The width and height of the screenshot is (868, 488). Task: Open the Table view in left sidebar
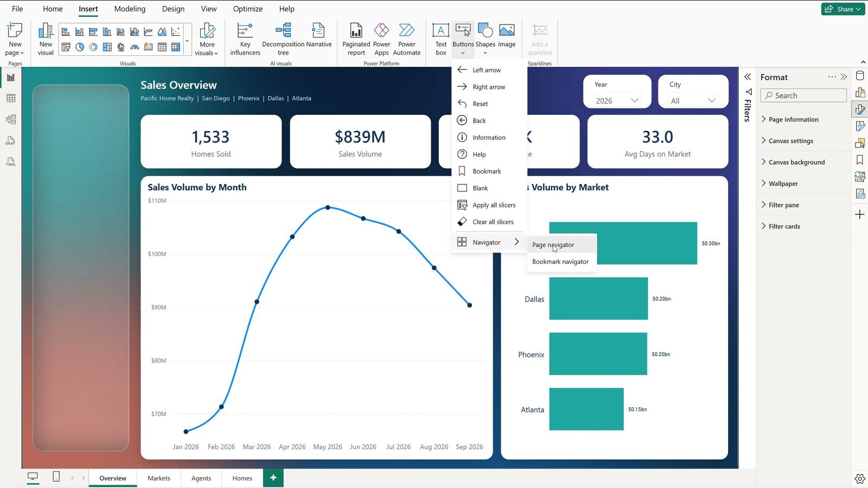(x=11, y=98)
